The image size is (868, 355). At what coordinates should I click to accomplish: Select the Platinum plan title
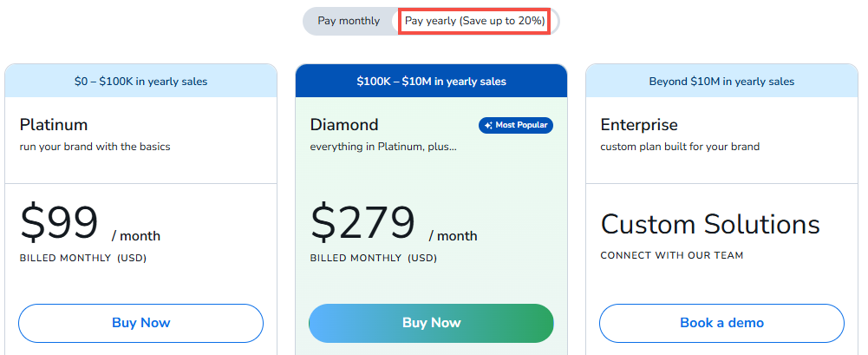point(54,125)
